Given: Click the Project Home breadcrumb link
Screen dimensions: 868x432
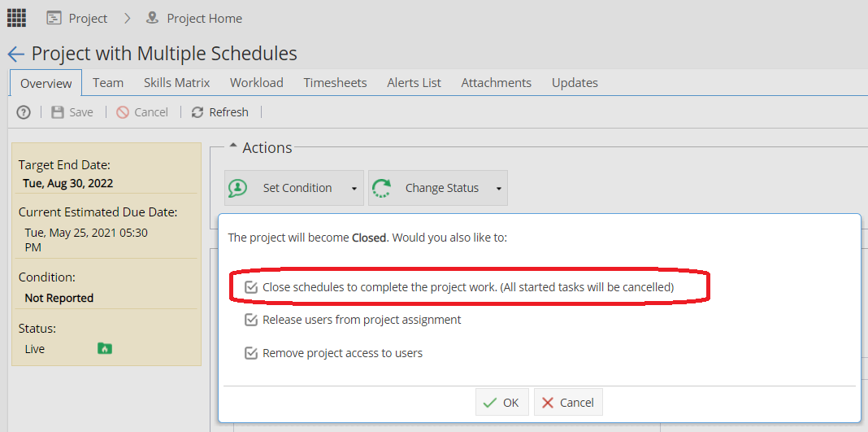Looking at the screenshot, I should tap(205, 18).
